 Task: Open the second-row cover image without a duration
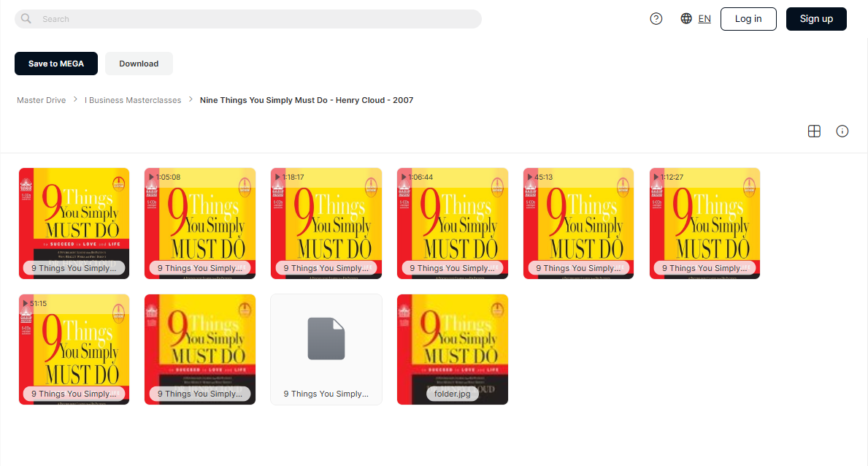tap(200, 349)
